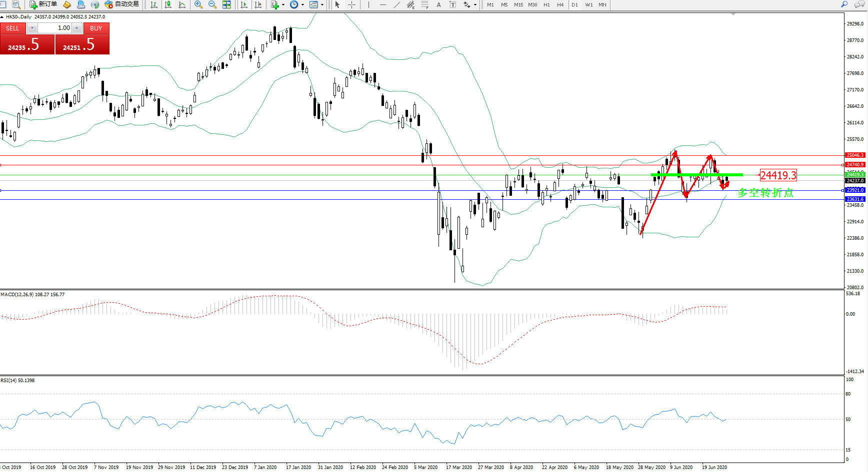The width and height of the screenshot is (868, 472).
Task: Click the zoom in magnifier icon
Action: coord(198,4)
